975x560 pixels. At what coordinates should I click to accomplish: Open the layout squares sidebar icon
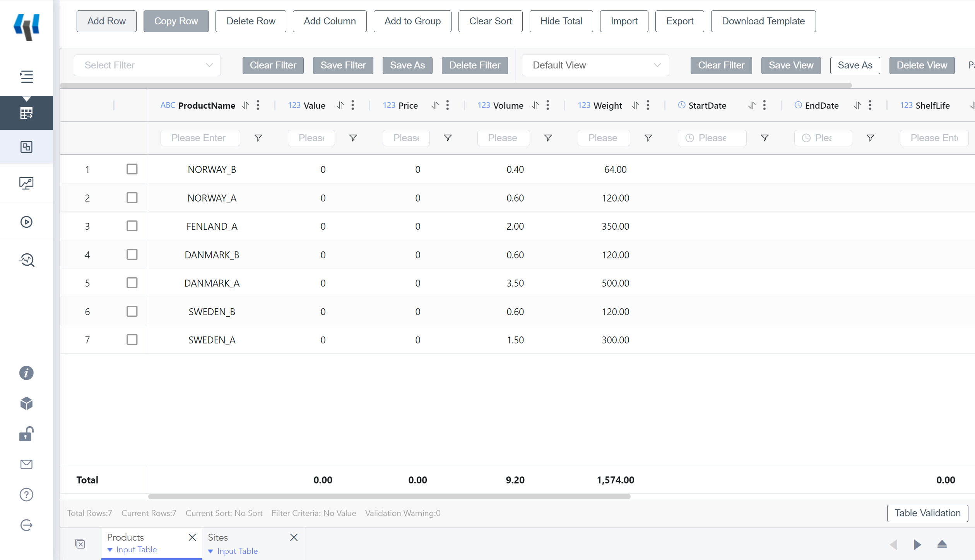coord(26,147)
